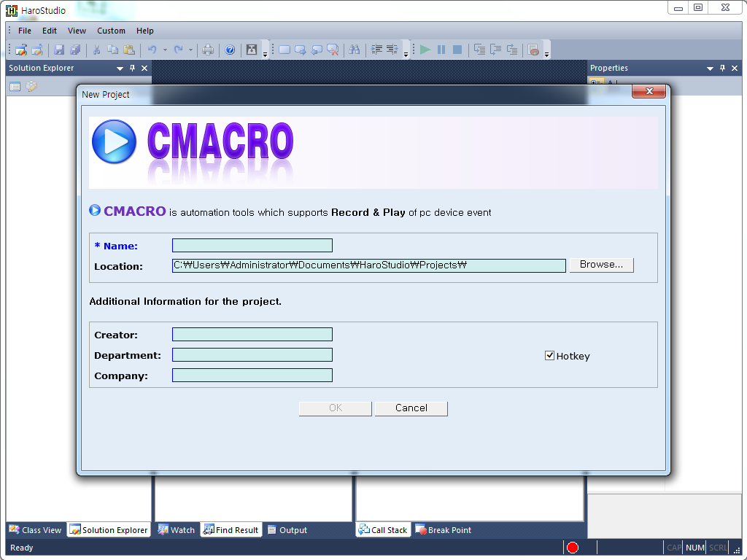Click the Cut scissors icon
The image size is (747, 560).
tap(97, 50)
